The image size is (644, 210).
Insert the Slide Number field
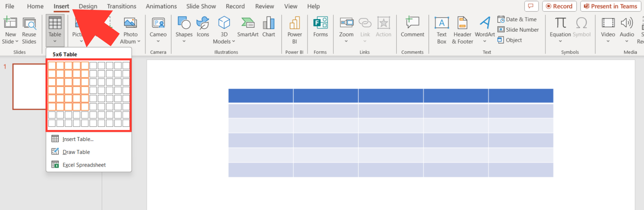coord(518,30)
